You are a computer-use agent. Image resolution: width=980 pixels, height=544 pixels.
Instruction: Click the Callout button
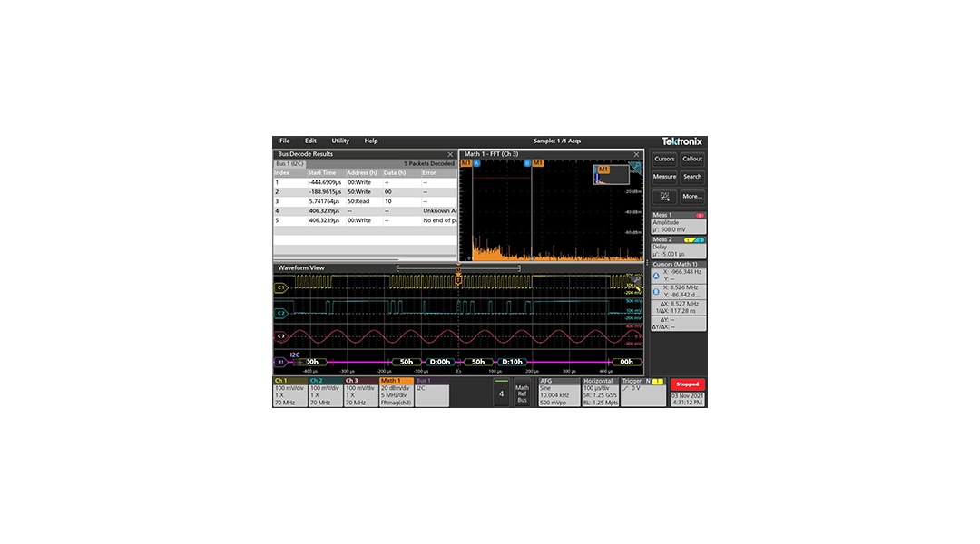tap(691, 160)
